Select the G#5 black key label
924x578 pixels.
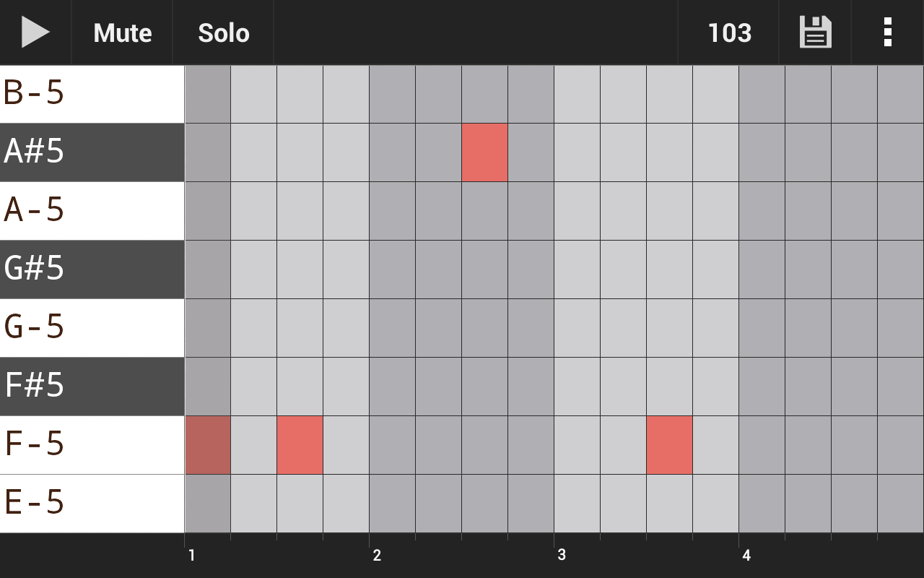click(x=43, y=269)
